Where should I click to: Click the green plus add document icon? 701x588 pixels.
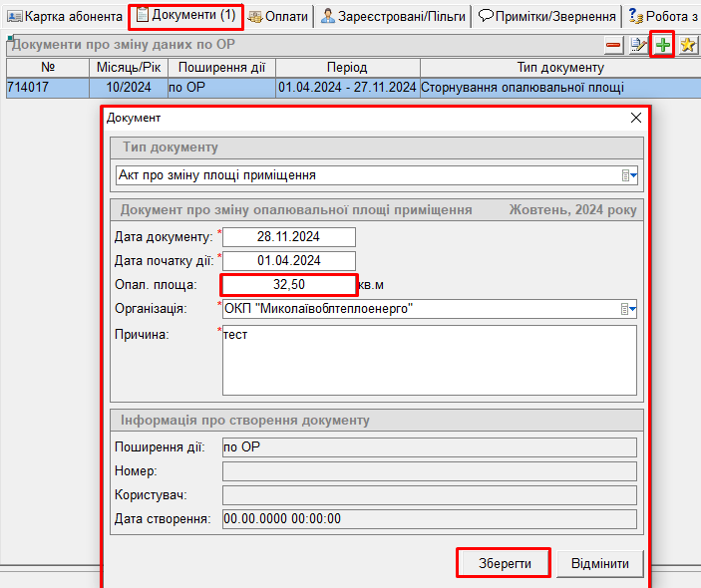point(663,45)
